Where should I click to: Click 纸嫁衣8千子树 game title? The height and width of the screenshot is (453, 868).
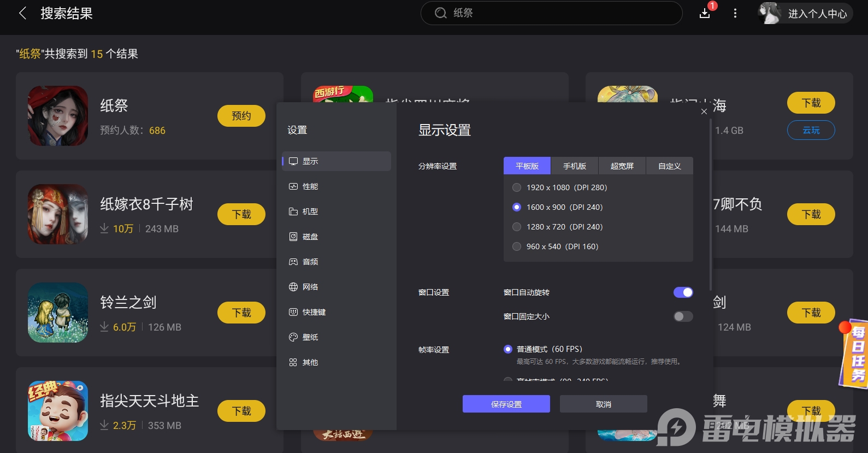(147, 204)
